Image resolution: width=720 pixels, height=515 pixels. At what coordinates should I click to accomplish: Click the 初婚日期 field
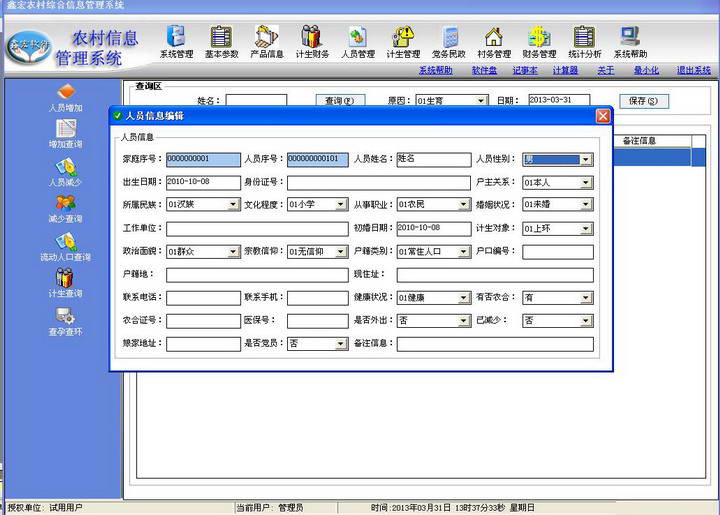433,229
